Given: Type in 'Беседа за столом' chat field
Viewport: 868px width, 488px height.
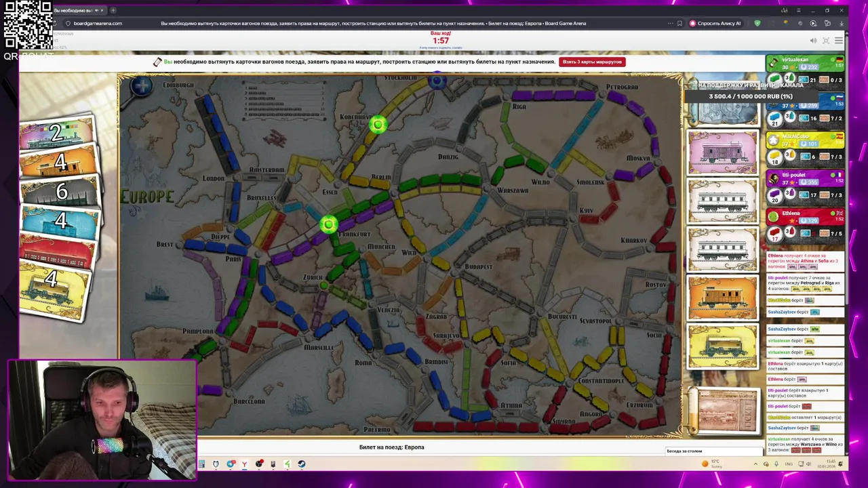Looking at the screenshot, I should tap(713, 451).
